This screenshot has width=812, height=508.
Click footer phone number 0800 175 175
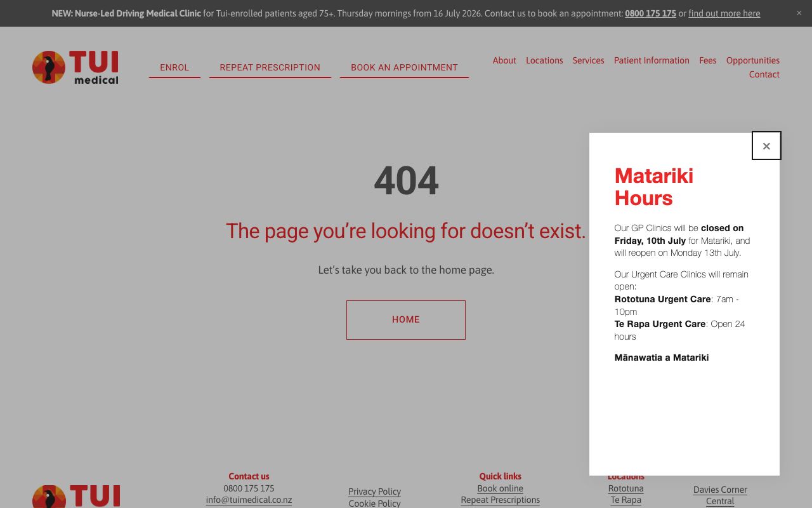[249, 488]
